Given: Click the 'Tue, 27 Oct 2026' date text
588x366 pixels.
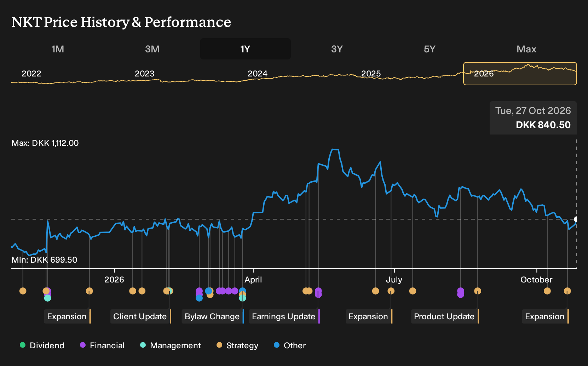Looking at the screenshot, I should click(x=533, y=111).
